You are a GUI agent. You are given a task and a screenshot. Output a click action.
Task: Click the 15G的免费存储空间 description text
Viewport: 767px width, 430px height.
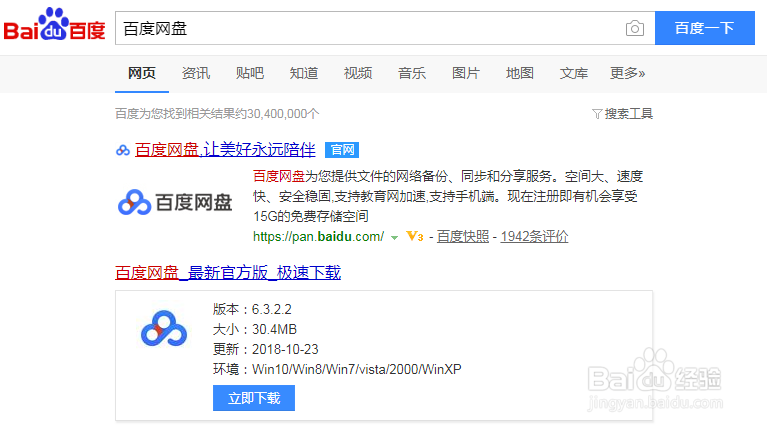coord(311,216)
